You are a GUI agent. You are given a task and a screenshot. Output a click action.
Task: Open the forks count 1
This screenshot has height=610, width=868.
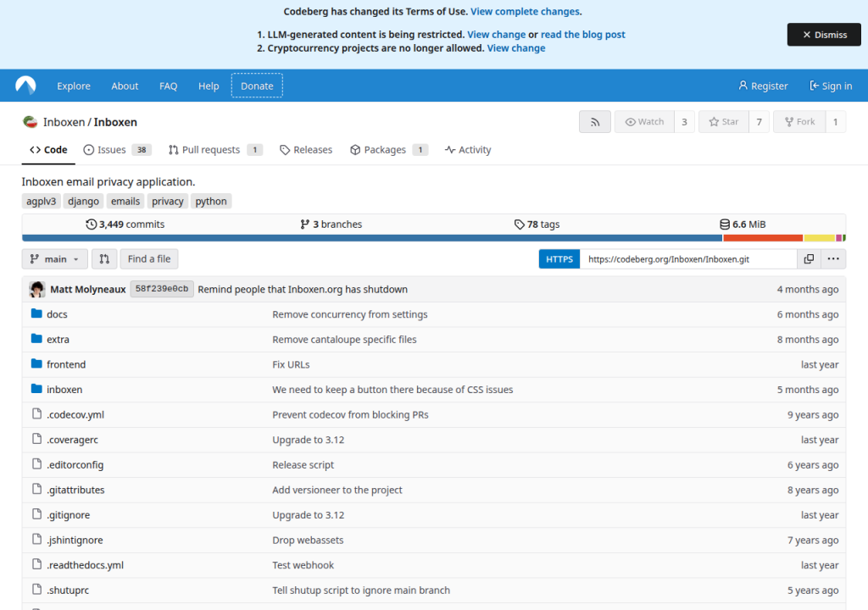click(835, 122)
